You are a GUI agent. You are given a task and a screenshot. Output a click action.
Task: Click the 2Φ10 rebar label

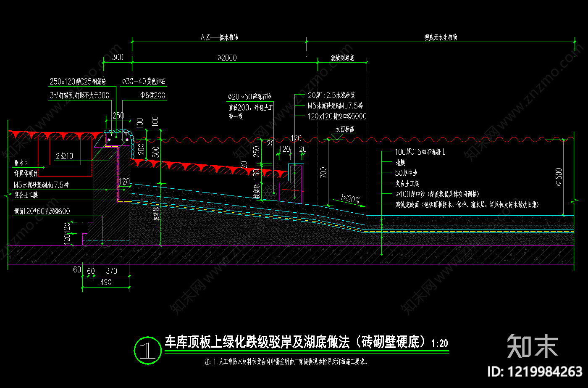(64, 156)
